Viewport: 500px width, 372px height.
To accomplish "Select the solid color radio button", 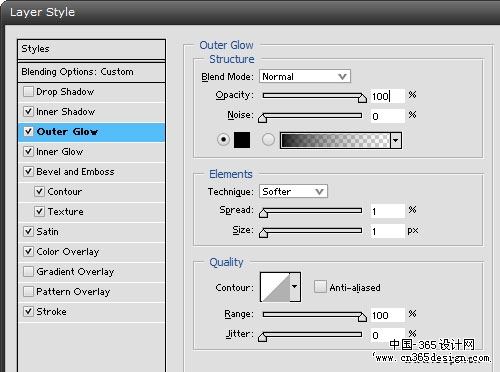I will coord(223,139).
